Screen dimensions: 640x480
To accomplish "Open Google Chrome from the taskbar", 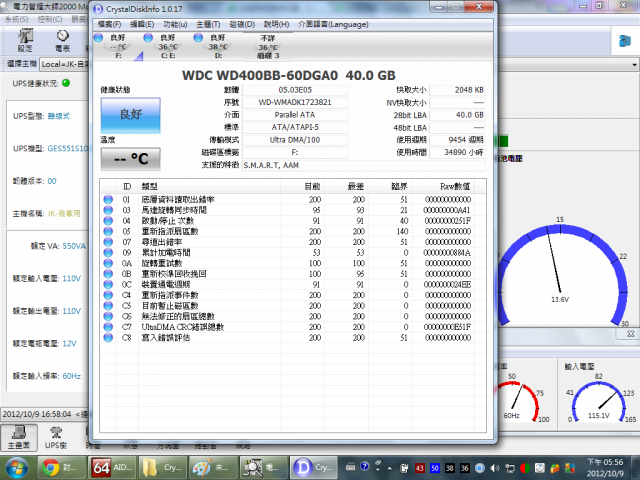I will [x=62, y=468].
